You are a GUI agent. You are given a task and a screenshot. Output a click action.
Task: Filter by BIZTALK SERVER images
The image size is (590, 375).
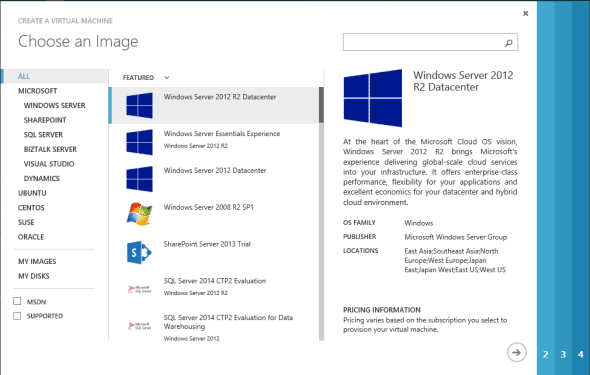pyautogui.click(x=50, y=149)
